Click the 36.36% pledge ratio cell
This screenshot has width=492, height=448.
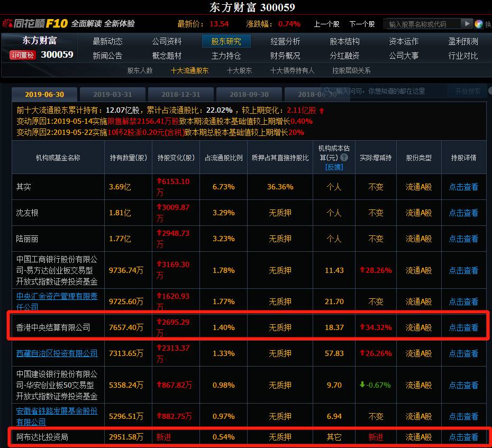point(280,187)
